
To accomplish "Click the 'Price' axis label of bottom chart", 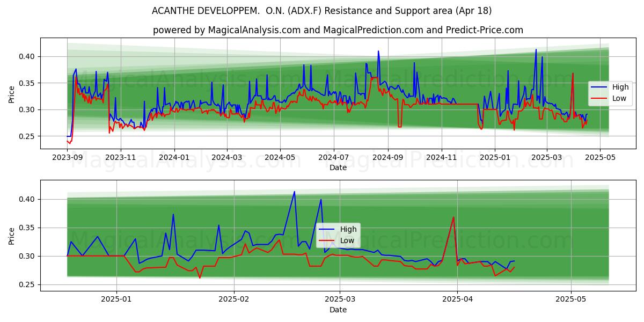I will (12, 236).
